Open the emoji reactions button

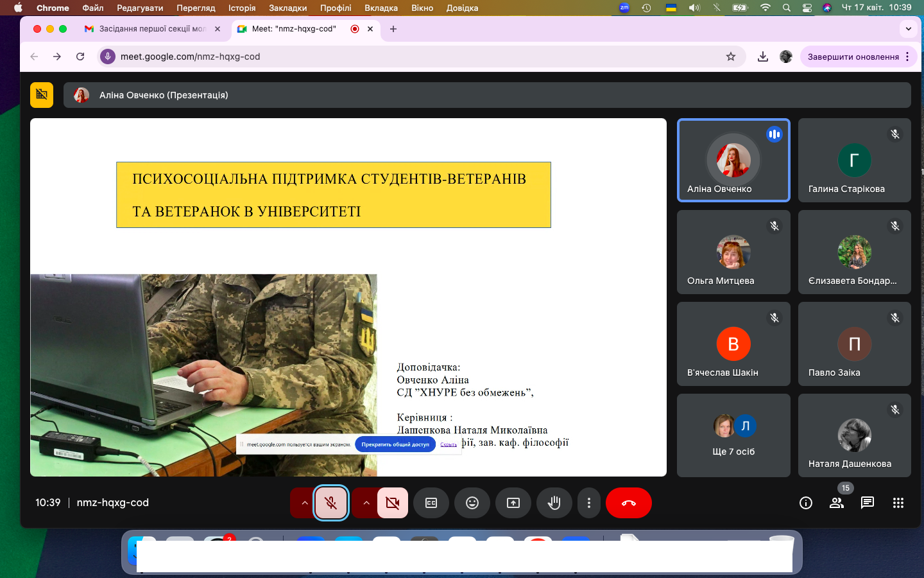472,503
